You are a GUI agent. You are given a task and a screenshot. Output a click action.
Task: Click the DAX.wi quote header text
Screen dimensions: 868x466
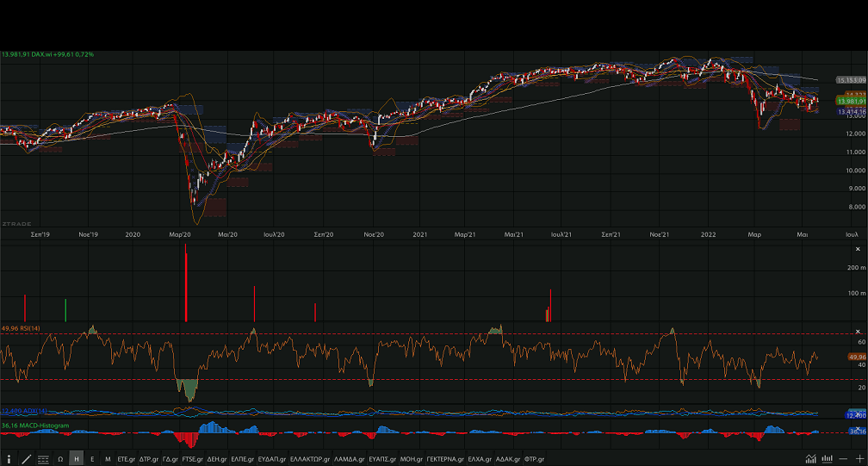coord(47,54)
